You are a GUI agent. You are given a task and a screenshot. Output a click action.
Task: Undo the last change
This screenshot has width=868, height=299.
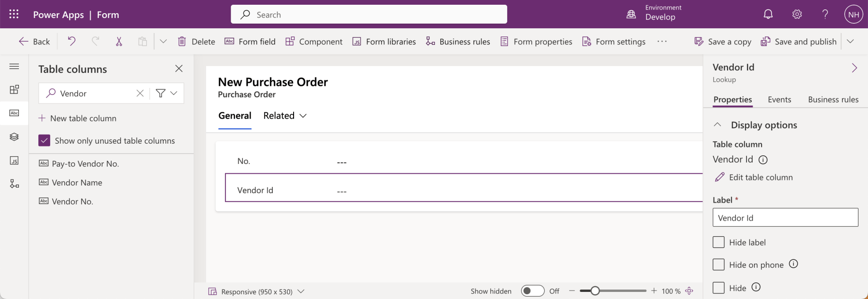coord(71,41)
